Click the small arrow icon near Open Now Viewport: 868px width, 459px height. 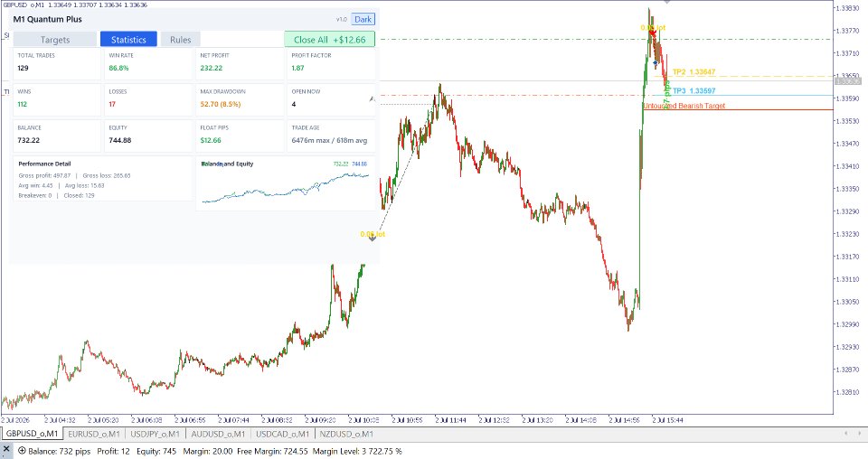pyautogui.click(x=372, y=99)
